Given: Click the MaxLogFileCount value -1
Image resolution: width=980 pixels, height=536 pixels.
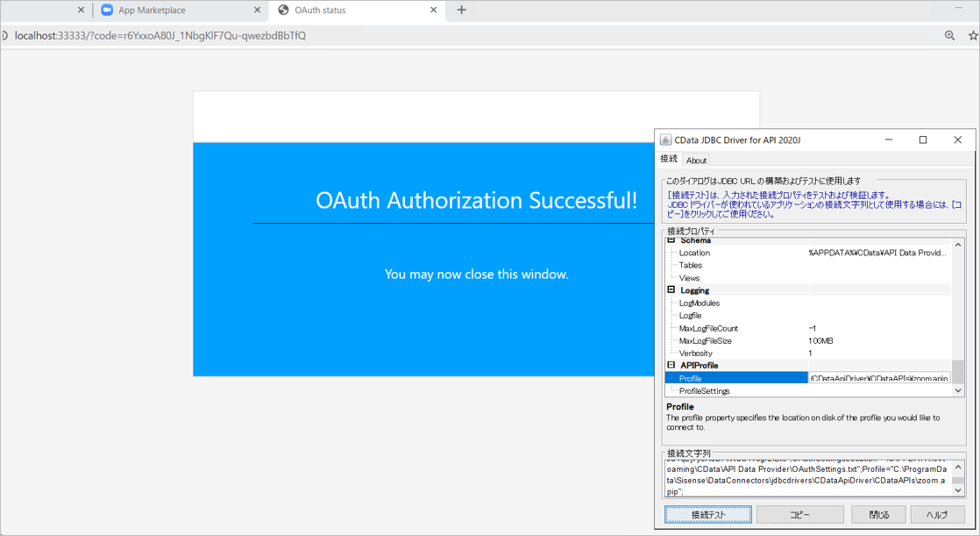Looking at the screenshot, I should (812, 328).
